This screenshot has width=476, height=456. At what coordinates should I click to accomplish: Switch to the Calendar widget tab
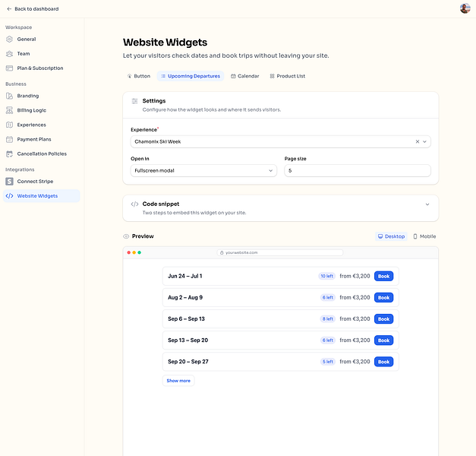[x=244, y=76]
